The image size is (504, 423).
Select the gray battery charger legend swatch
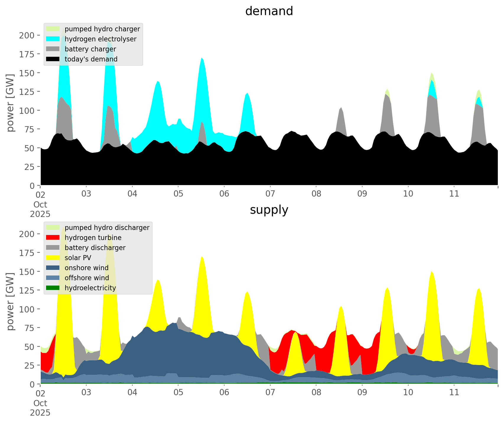coord(53,49)
